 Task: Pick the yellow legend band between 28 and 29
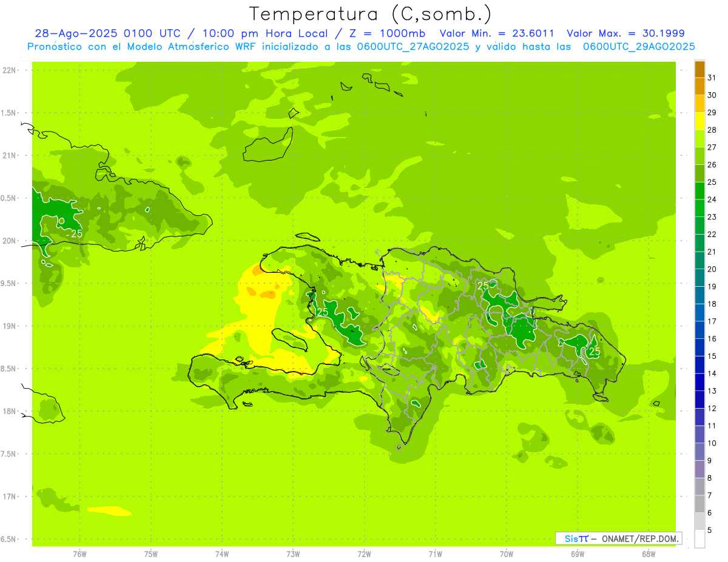(x=699, y=122)
